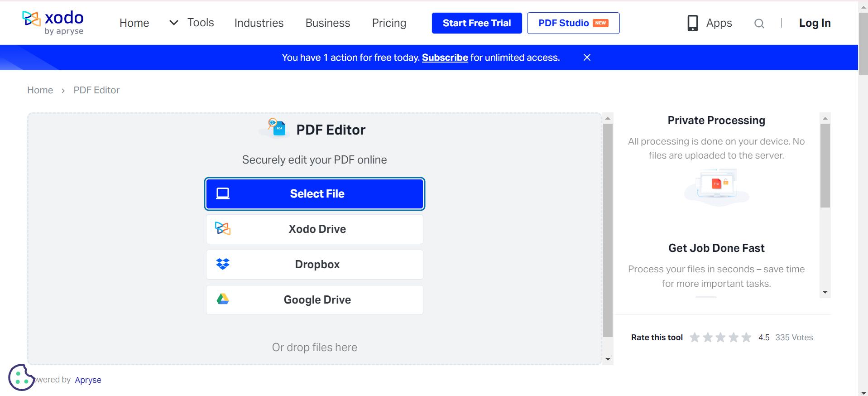Screen dimensions: 868x396
Task: Click PDF Editor breadcrumb
Action: click(96, 90)
